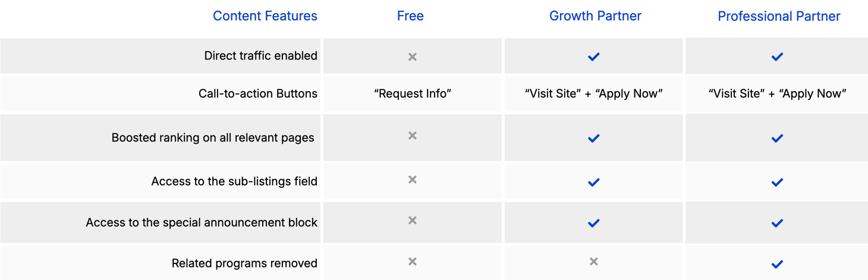The image size is (868, 280).
Task: Select the Growth Partner column header
Action: (x=595, y=16)
